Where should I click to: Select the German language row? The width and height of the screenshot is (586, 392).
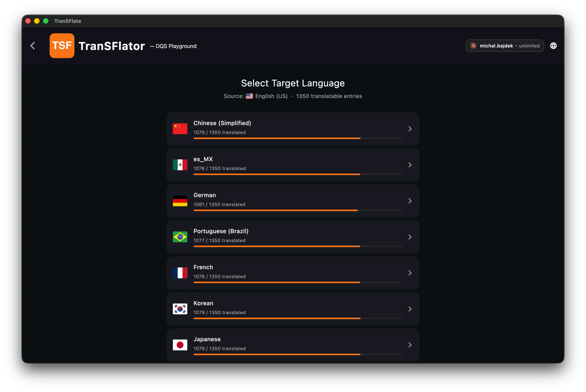pos(293,201)
